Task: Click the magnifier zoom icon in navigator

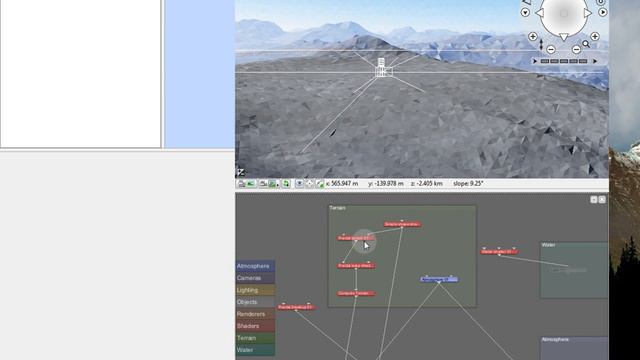Action: 586,44
